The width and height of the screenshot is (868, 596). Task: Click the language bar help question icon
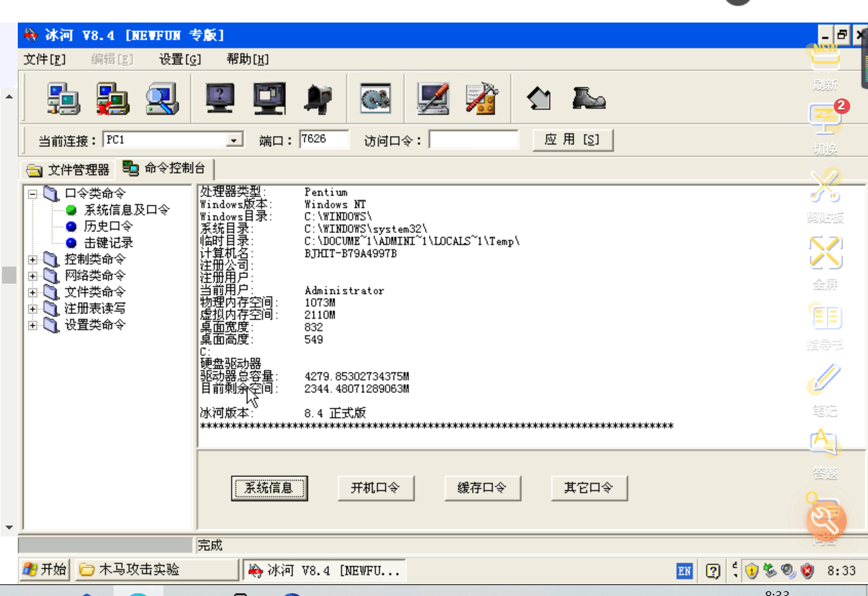click(712, 571)
